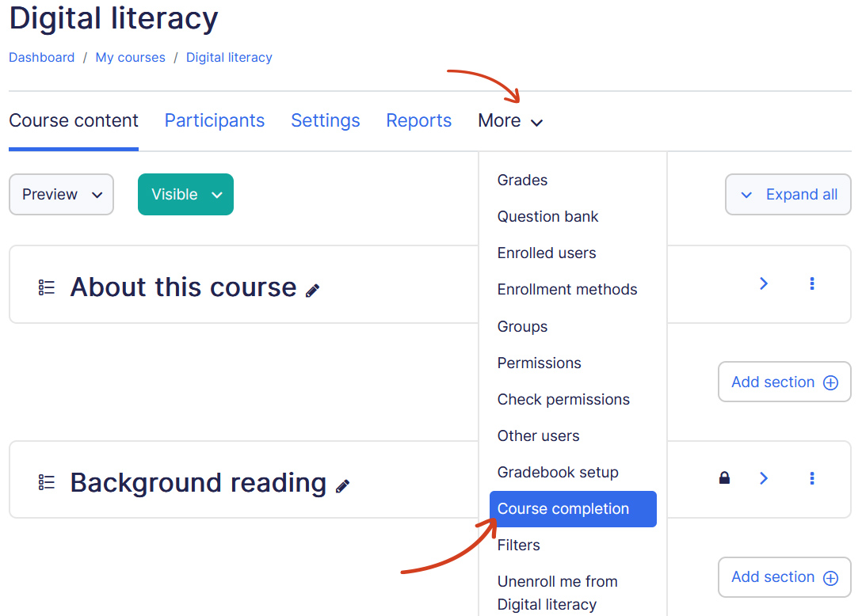Click list icon beside Background reading
Image resolution: width=862 pixels, height=616 pixels.
point(47,482)
